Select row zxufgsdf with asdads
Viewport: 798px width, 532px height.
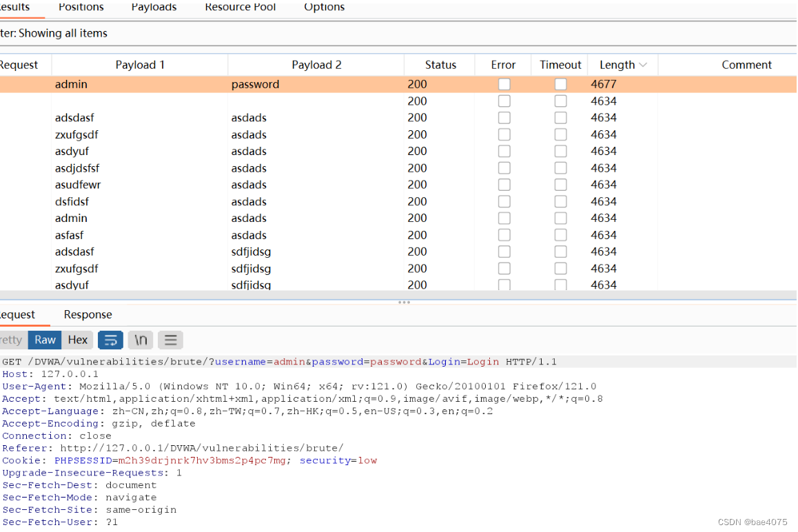tap(398, 135)
